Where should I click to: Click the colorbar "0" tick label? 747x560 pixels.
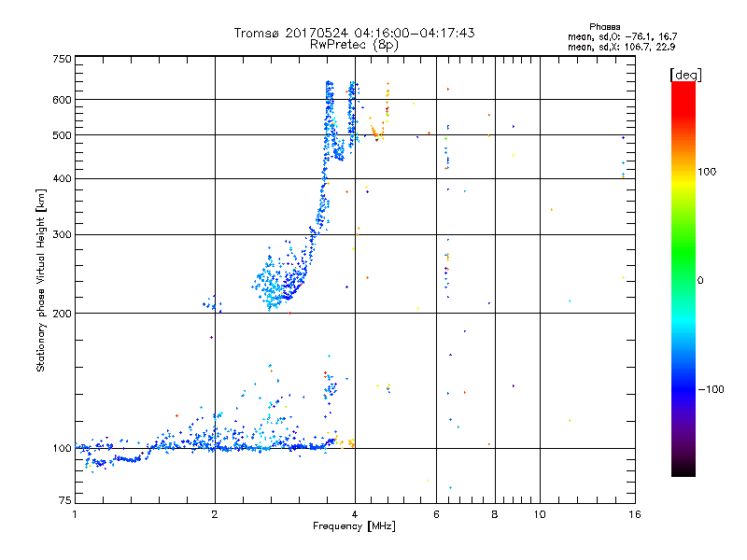point(700,281)
